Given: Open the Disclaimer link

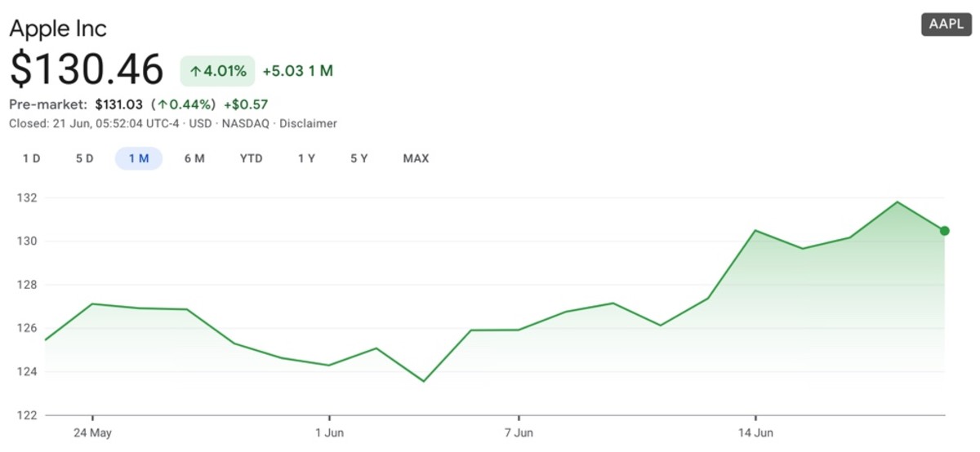Looking at the screenshot, I should [x=309, y=123].
